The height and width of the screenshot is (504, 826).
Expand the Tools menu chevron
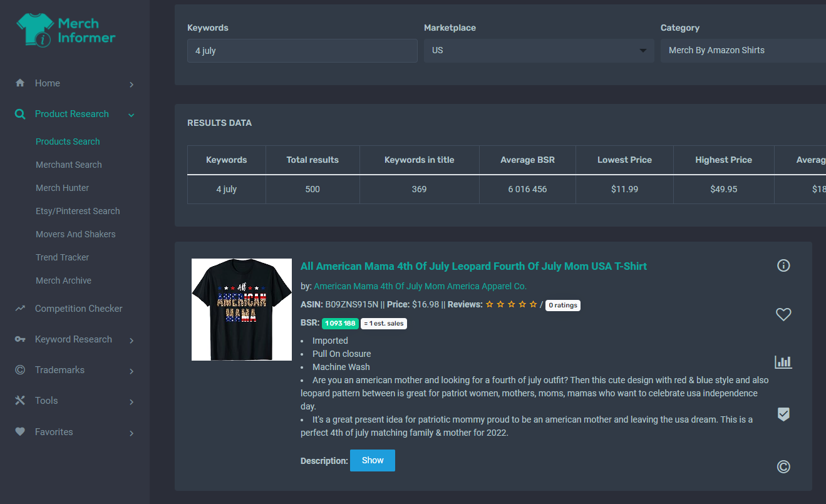[132, 402]
